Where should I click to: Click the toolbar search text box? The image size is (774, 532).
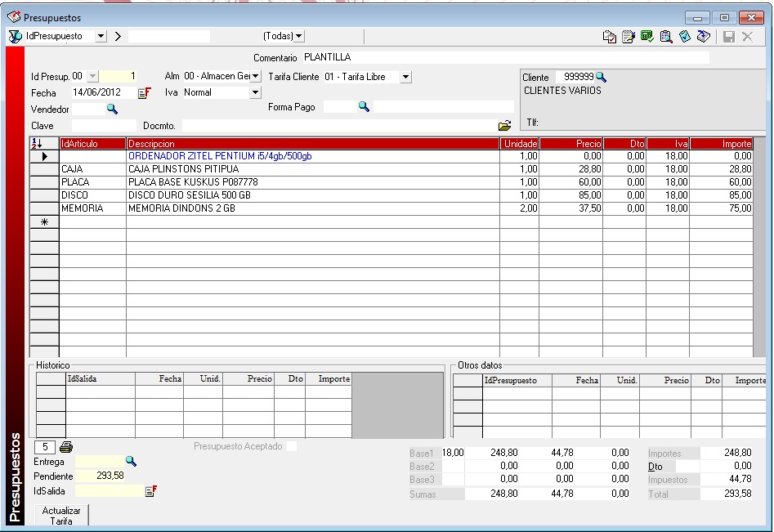pos(169,36)
